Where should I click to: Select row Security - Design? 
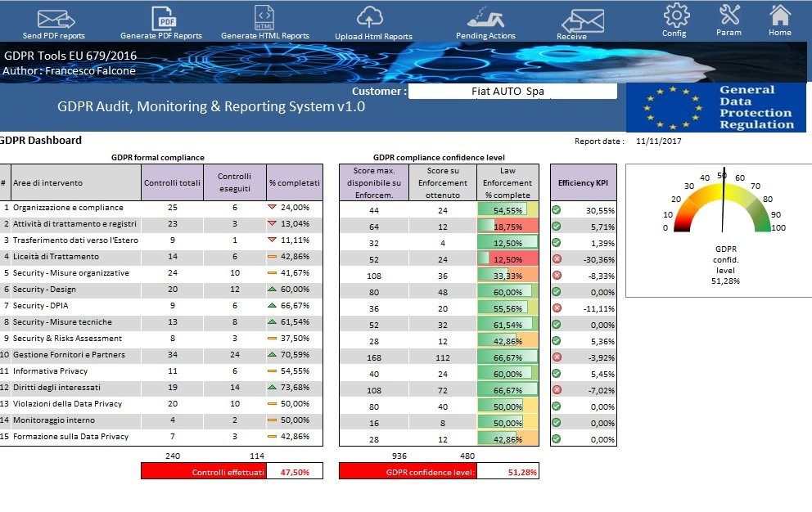click(161, 290)
